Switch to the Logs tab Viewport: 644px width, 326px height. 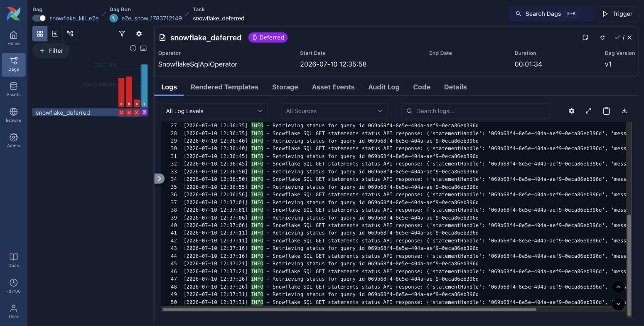(169, 87)
